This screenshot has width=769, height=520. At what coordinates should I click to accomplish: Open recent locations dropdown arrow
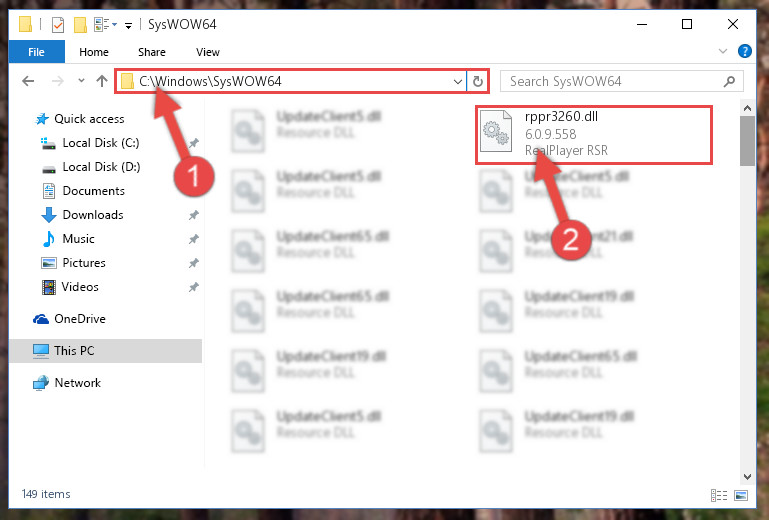[81, 80]
